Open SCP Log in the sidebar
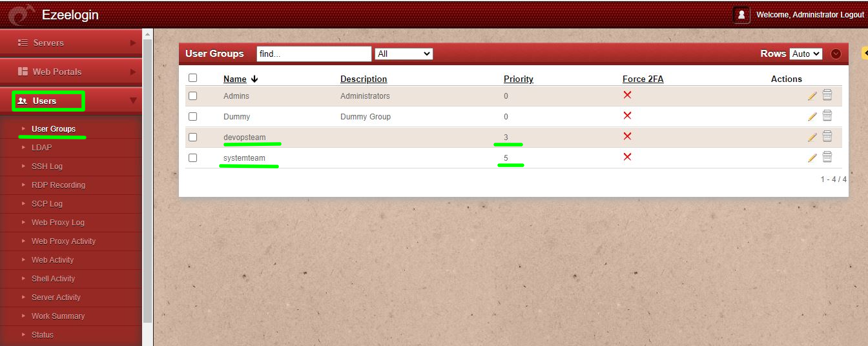 pos(47,203)
